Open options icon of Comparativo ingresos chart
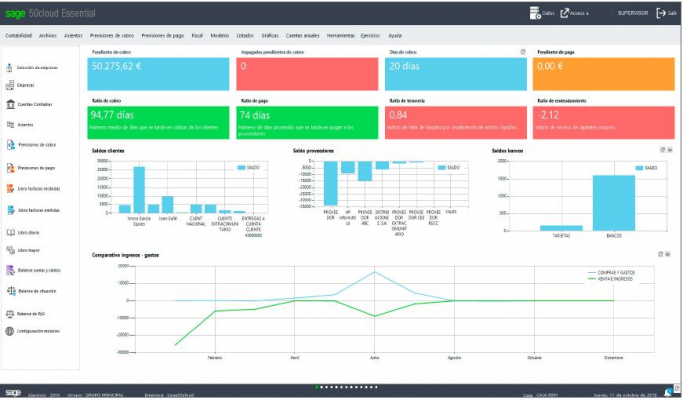The width and height of the screenshot is (683, 400). 668,254
